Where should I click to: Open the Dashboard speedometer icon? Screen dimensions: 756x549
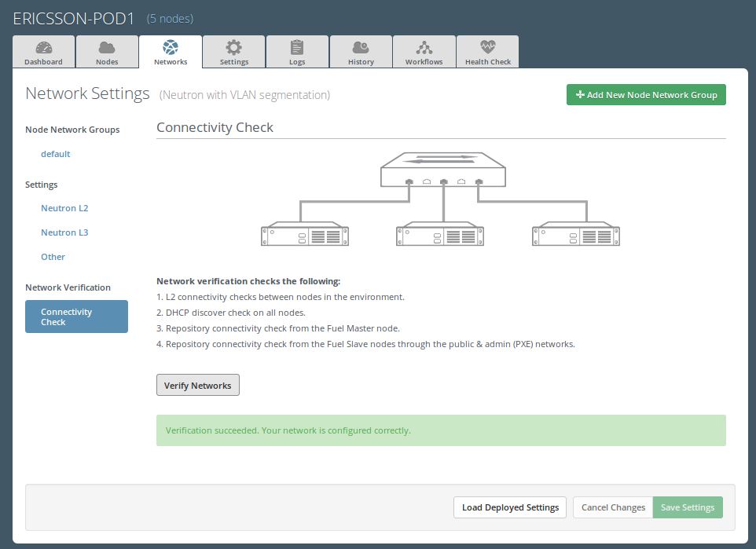tap(44, 47)
